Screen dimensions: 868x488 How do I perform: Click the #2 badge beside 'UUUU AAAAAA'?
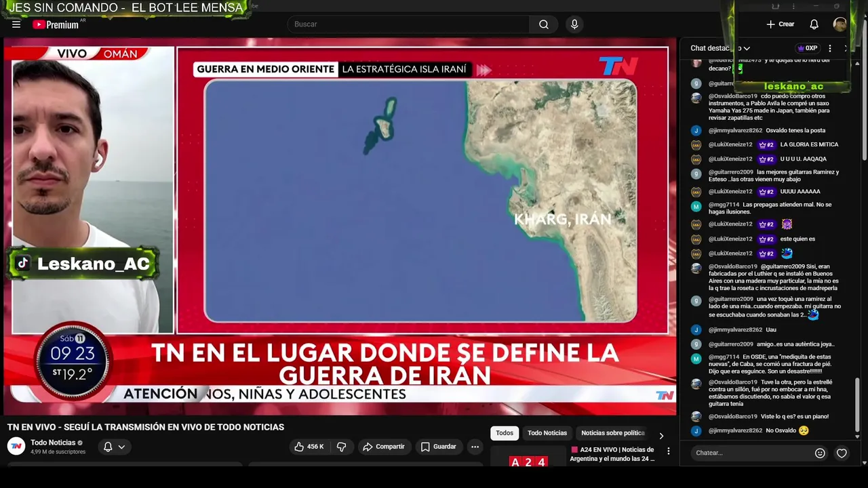767,192
